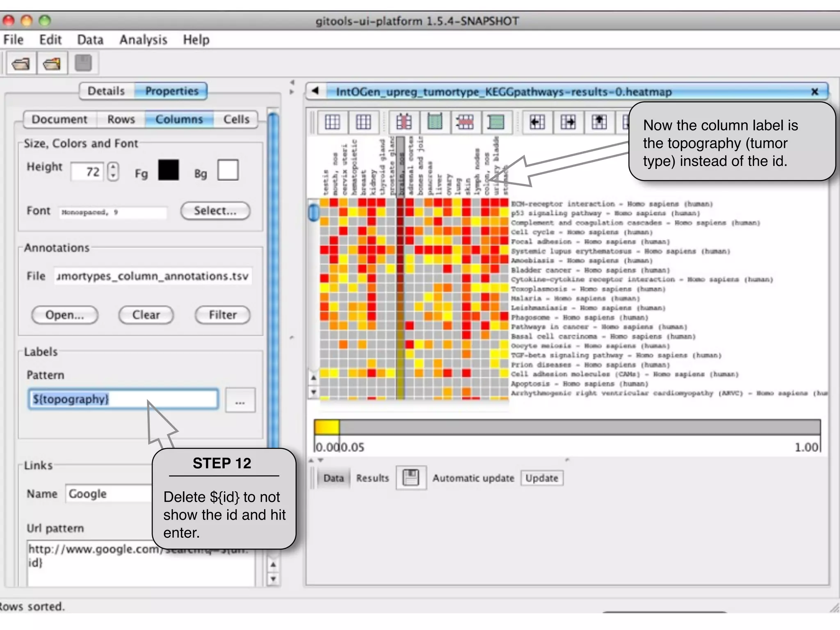Screen dimensions: 840x630
Task: Click the show all columns green icon
Action: point(434,122)
